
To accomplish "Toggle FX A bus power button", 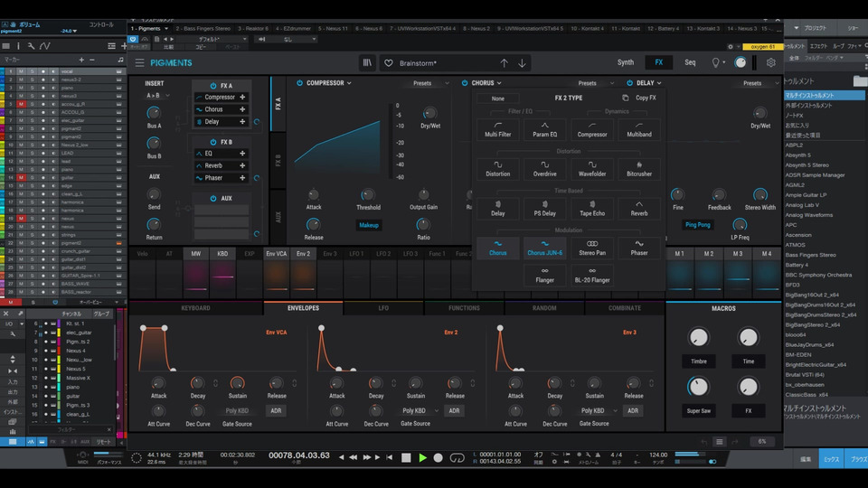I will click(213, 86).
